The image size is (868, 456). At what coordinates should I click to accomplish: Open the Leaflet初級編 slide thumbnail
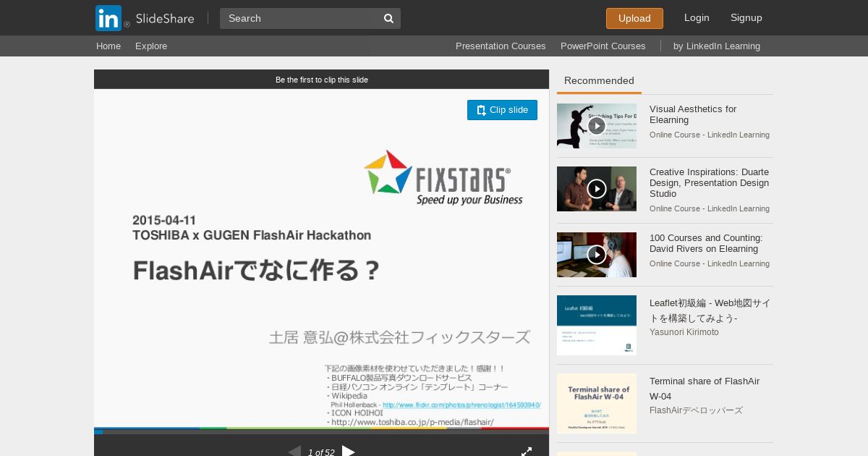tap(597, 325)
